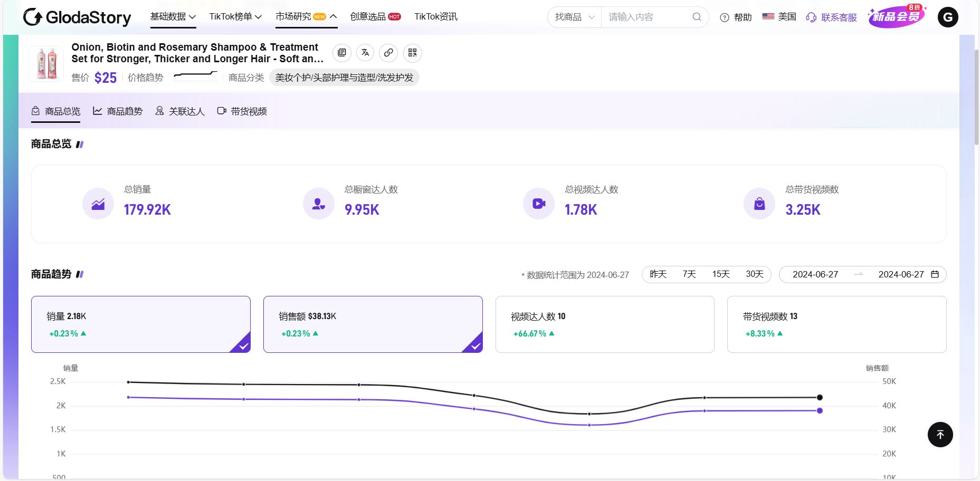Viewport: 980px width, 481px height.
Task: Click the page vertical scrollbar
Action: pyautogui.click(x=976, y=98)
